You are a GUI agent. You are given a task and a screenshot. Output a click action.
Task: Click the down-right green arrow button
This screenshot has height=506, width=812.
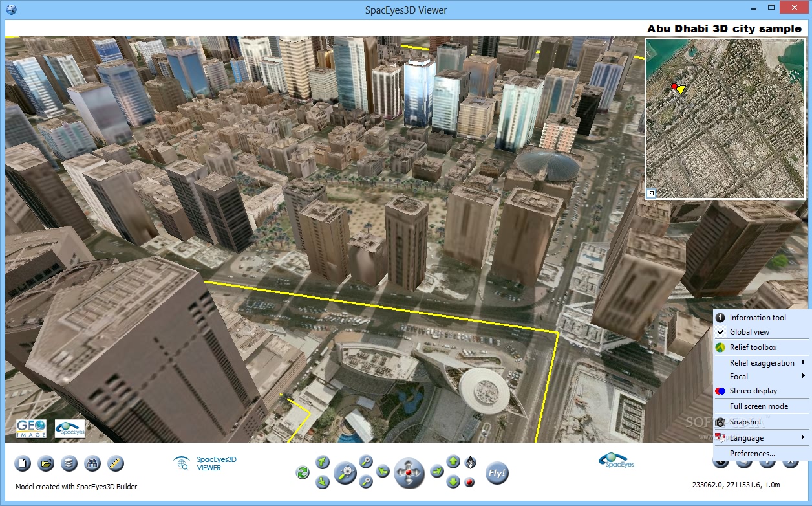point(323,482)
